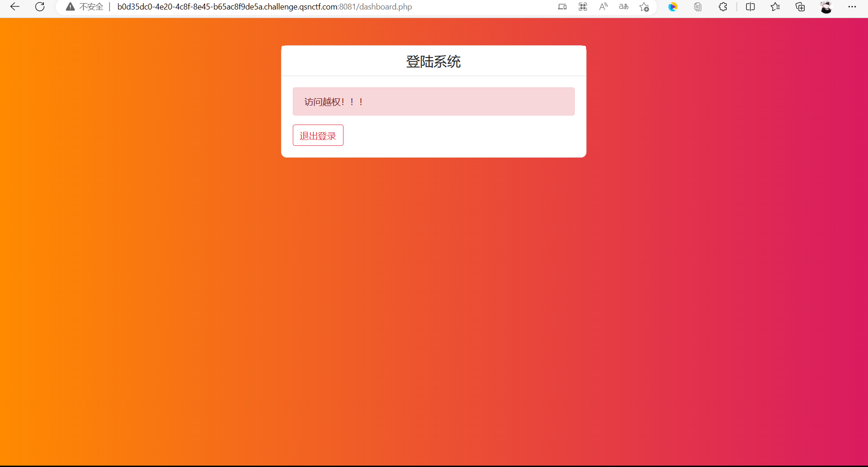
Task: Select the address bar URL
Action: pos(264,7)
